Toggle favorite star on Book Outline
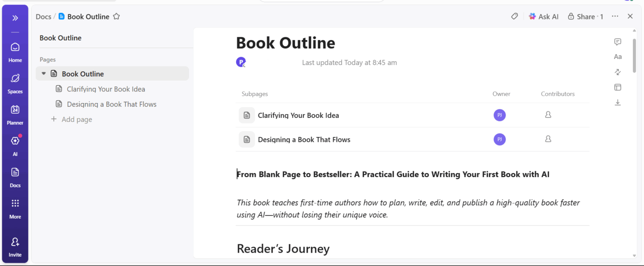644x266 pixels. pos(116,16)
